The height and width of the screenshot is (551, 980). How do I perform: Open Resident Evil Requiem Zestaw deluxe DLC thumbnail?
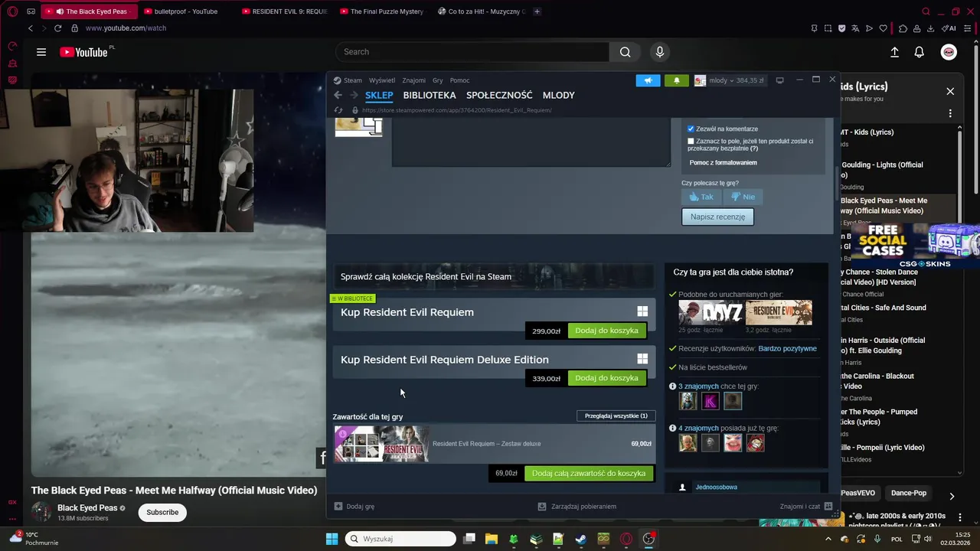[381, 444]
